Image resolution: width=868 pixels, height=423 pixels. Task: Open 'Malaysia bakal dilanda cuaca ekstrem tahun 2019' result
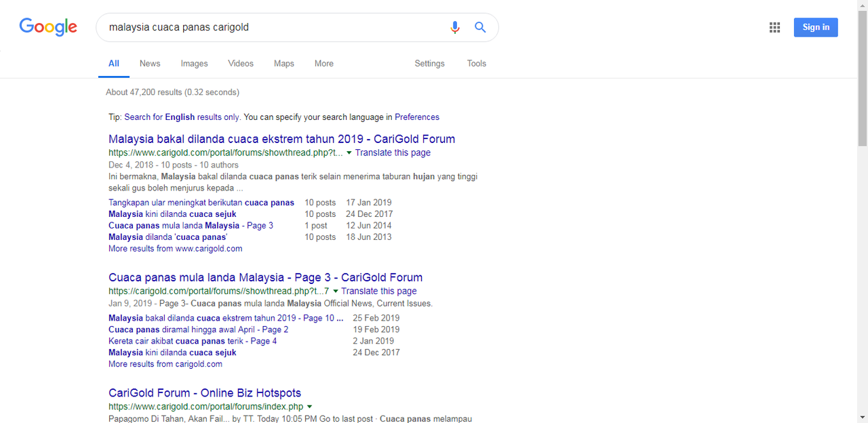pyautogui.click(x=281, y=139)
